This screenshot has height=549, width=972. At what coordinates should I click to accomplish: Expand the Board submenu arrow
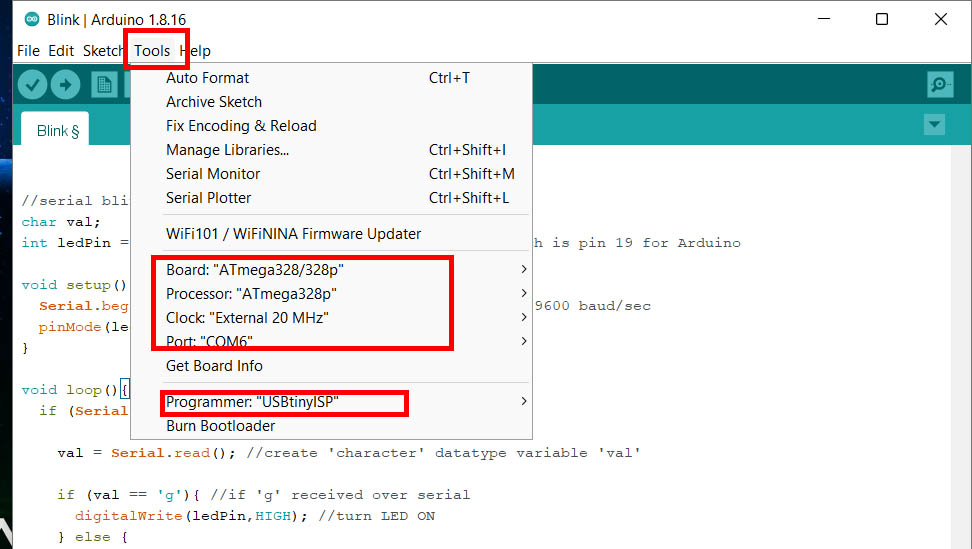pyautogui.click(x=524, y=269)
